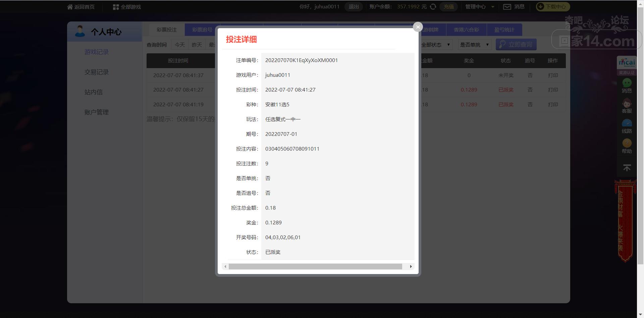
Task: Switch to the 盈亏统计 tab
Action: click(504, 30)
